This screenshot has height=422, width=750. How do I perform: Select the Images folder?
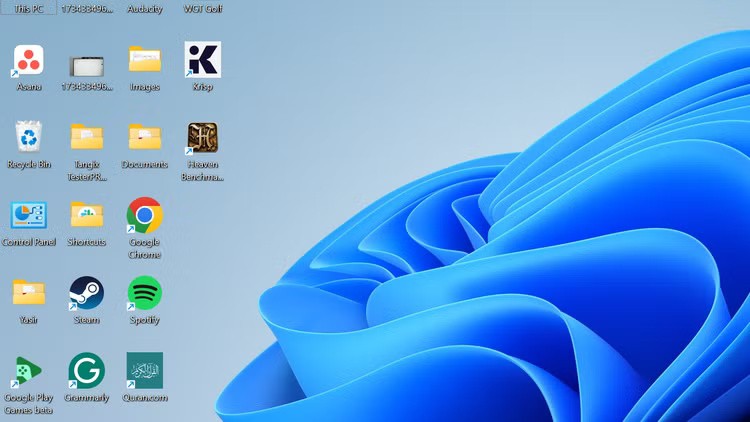click(145, 60)
